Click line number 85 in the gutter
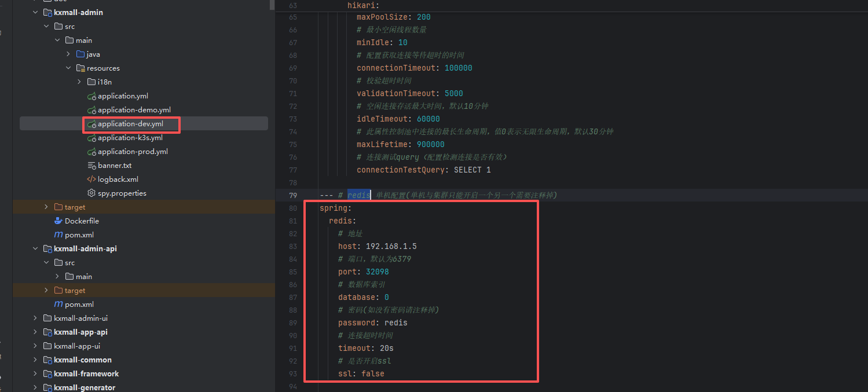The height and width of the screenshot is (392, 868). click(292, 272)
